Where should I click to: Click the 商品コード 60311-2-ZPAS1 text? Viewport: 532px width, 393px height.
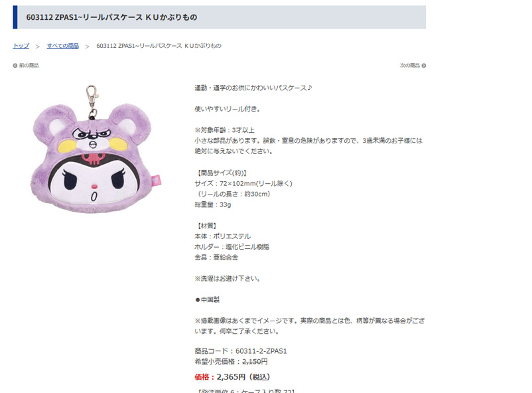point(241,351)
